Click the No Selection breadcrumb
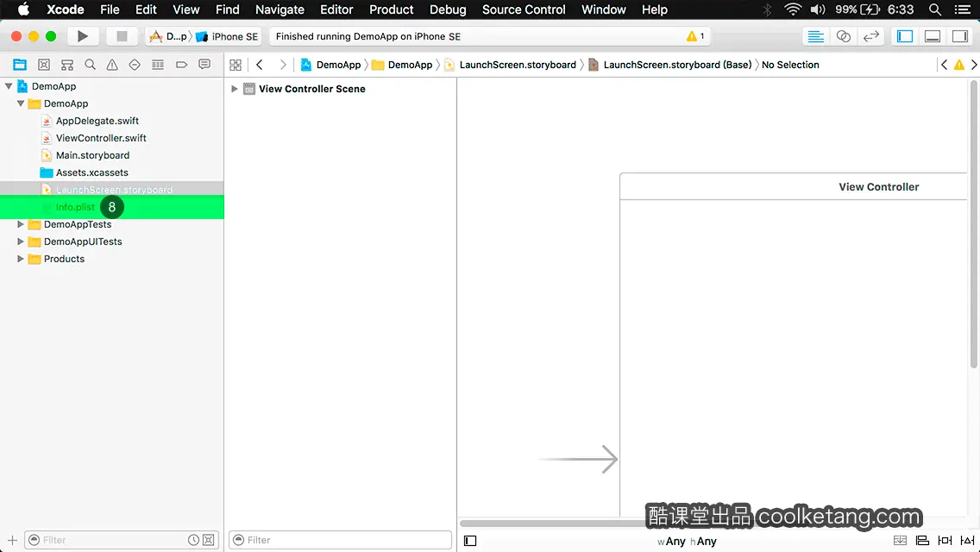Image resolution: width=980 pixels, height=552 pixels. [x=790, y=65]
